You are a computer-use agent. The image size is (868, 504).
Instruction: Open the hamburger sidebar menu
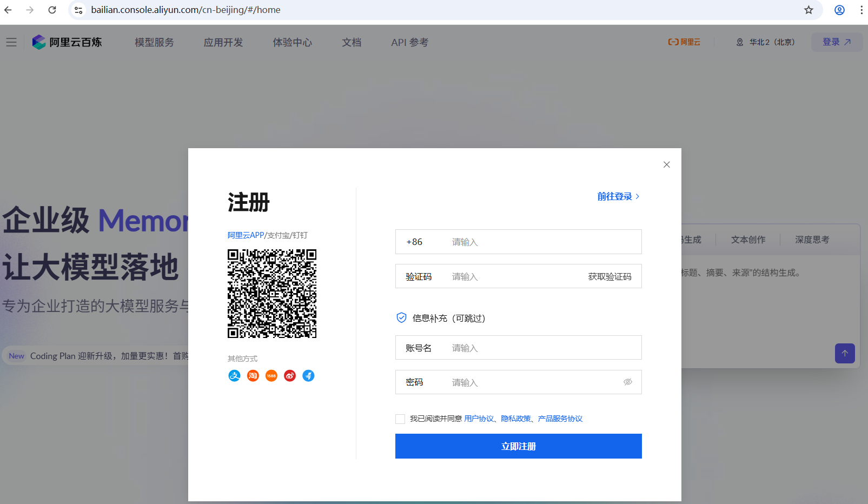11,42
